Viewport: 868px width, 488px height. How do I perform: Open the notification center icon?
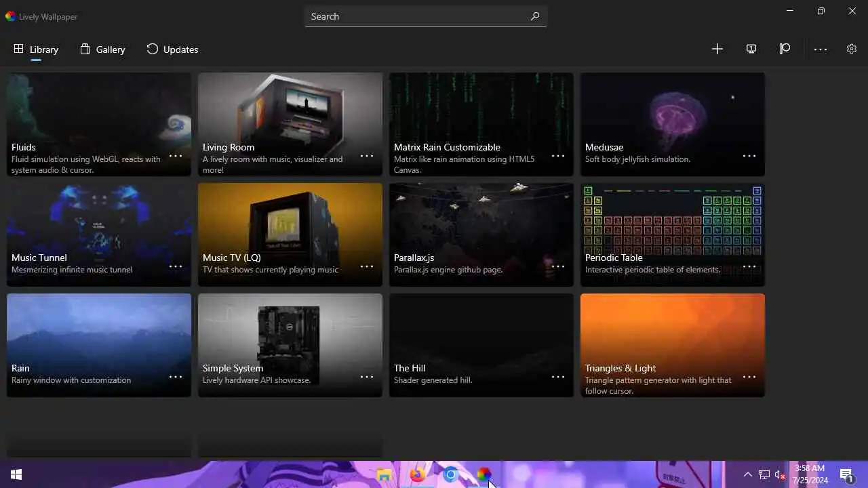[x=846, y=474]
